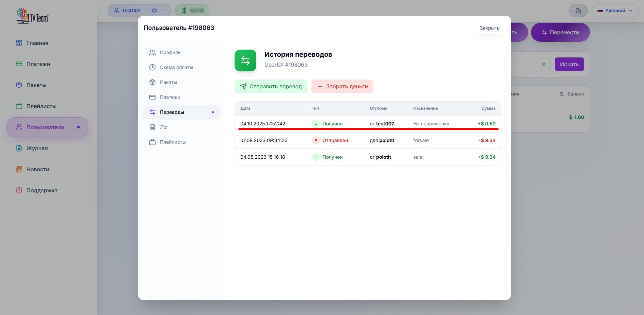
Task: Navigate to Журнал in sidebar
Action: (x=37, y=148)
